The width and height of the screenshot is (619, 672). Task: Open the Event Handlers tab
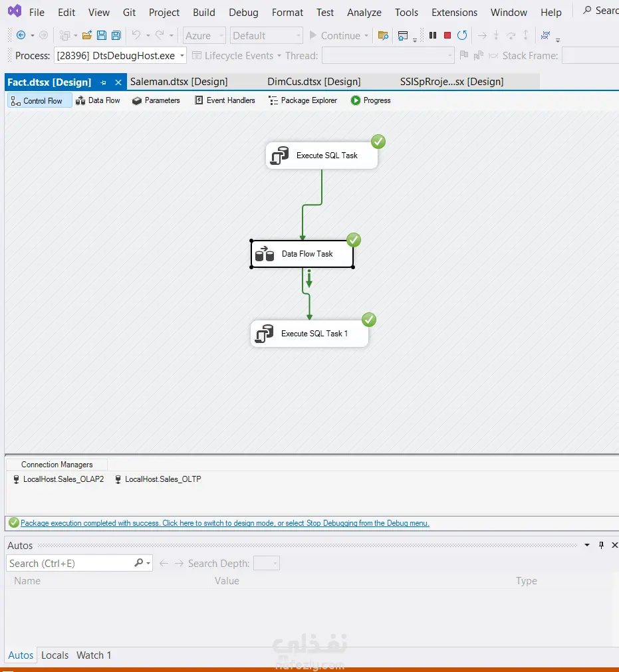tap(225, 100)
